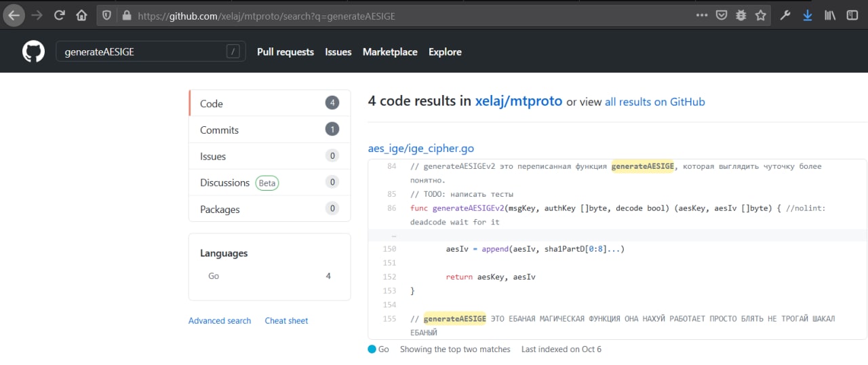Reload the current page

[59, 15]
